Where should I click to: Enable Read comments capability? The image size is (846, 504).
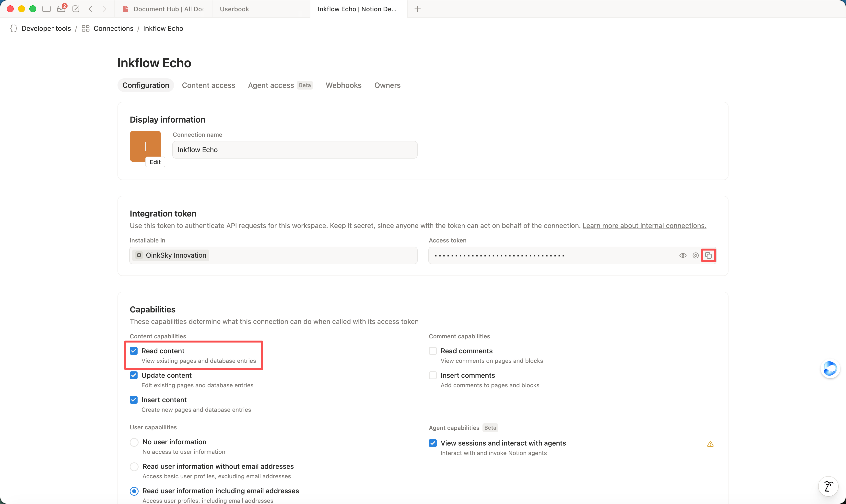tap(433, 351)
